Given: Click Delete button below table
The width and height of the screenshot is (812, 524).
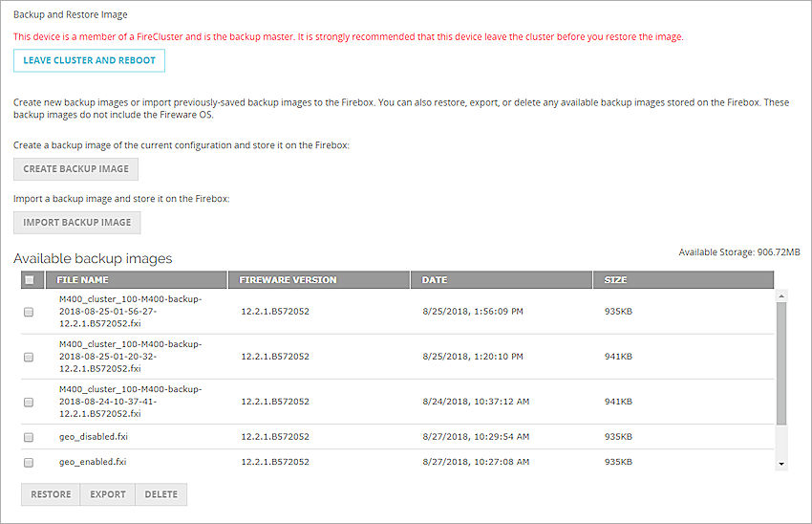Looking at the screenshot, I should pos(160,494).
